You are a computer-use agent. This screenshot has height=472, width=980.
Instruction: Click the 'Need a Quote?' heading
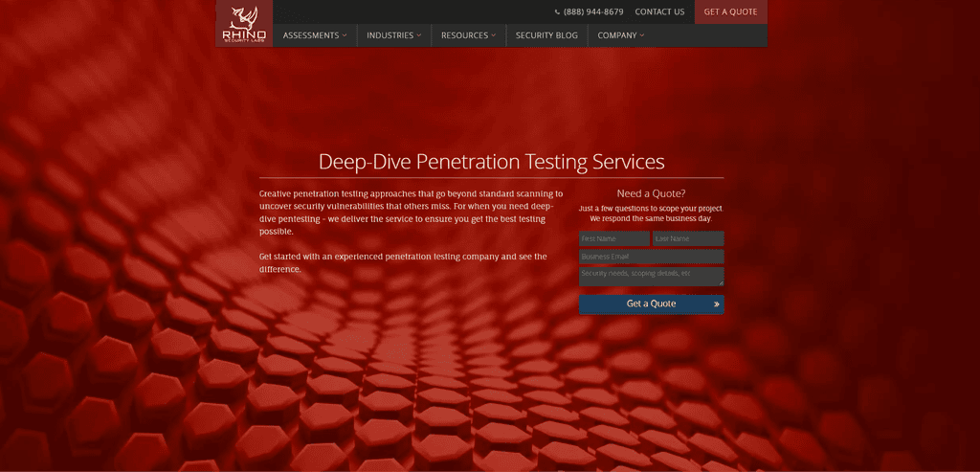[651, 193]
